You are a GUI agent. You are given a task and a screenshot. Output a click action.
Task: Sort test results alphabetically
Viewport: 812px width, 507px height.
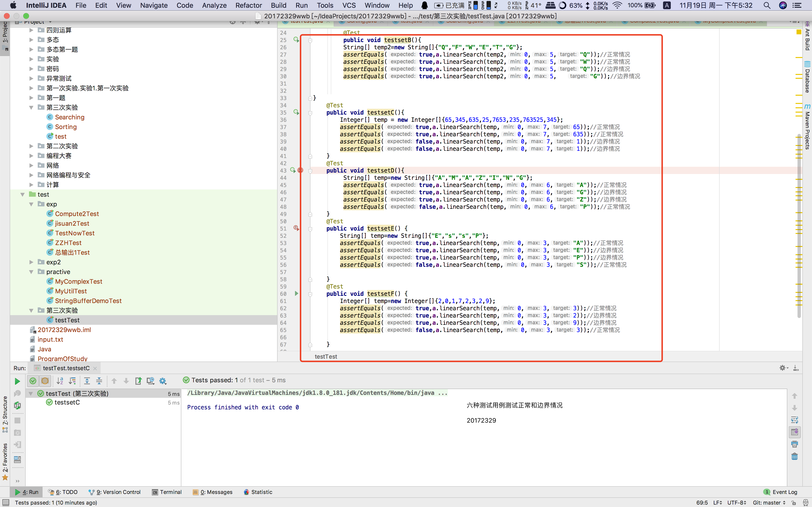60,381
